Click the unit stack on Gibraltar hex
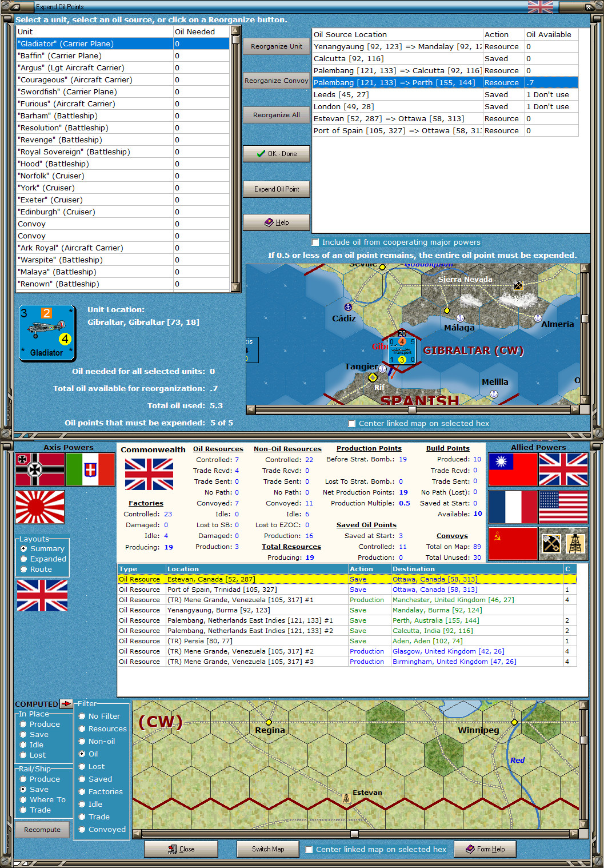 click(x=402, y=351)
